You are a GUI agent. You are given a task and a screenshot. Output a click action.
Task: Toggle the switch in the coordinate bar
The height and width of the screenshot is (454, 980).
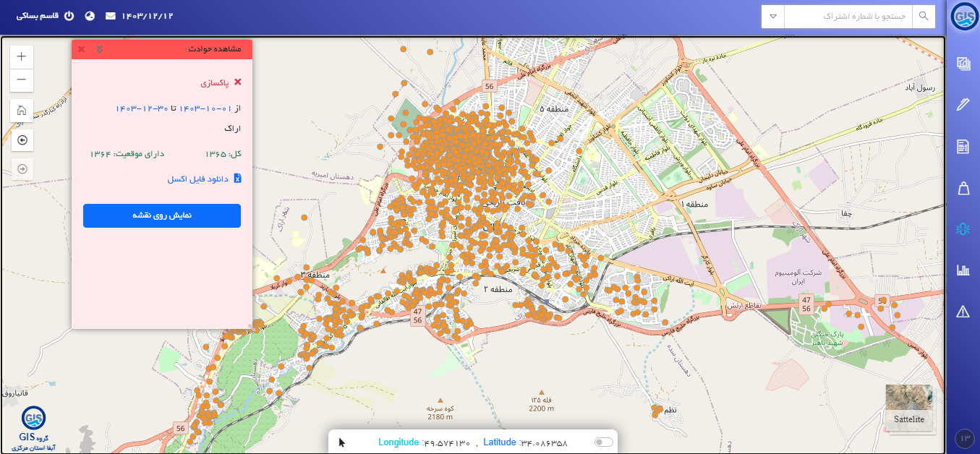(603, 442)
